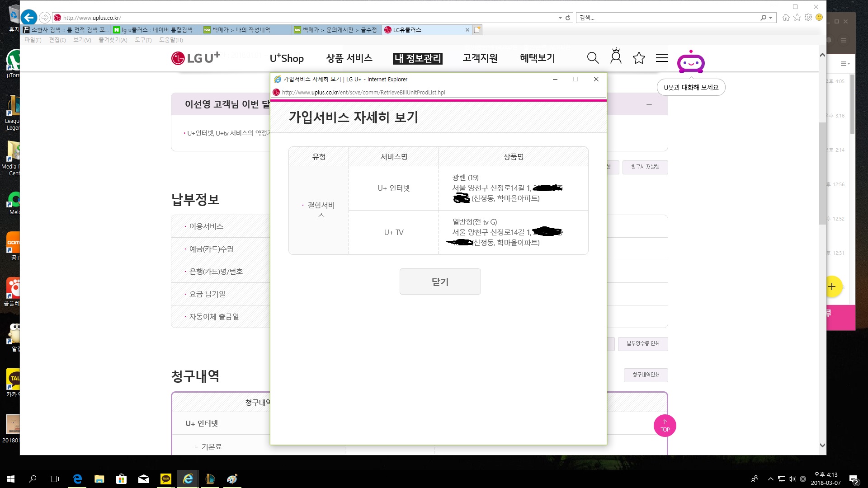
Task: Click the yellow plus floating button
Action: click(x=831, y=286)
